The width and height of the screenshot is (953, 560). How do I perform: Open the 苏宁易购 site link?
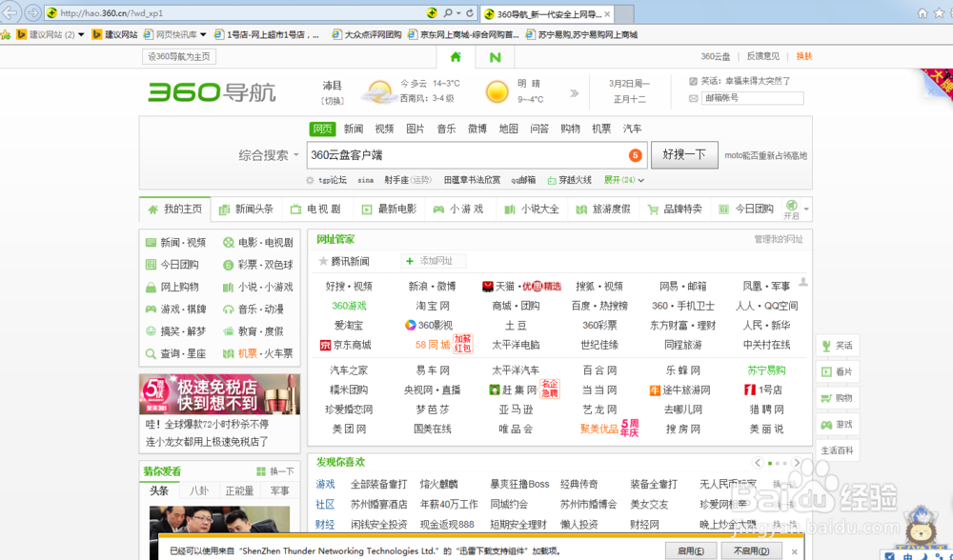coord(766,370)
